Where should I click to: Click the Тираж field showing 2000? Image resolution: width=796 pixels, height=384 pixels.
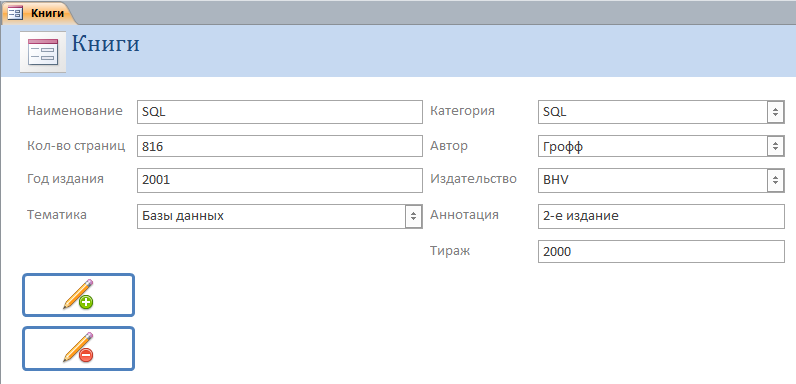coord(661,251)
